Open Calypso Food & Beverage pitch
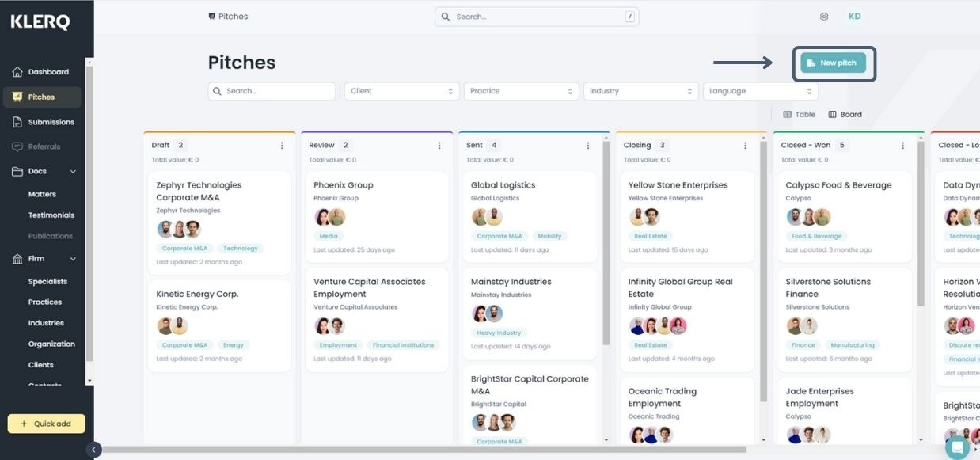The width and height of the screenshot is (980, 460). (845, 217)
